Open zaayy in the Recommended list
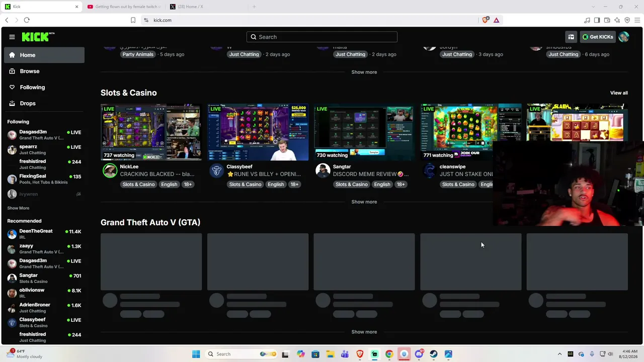This screenshot has height=362, width=644. tap(44, 248)
